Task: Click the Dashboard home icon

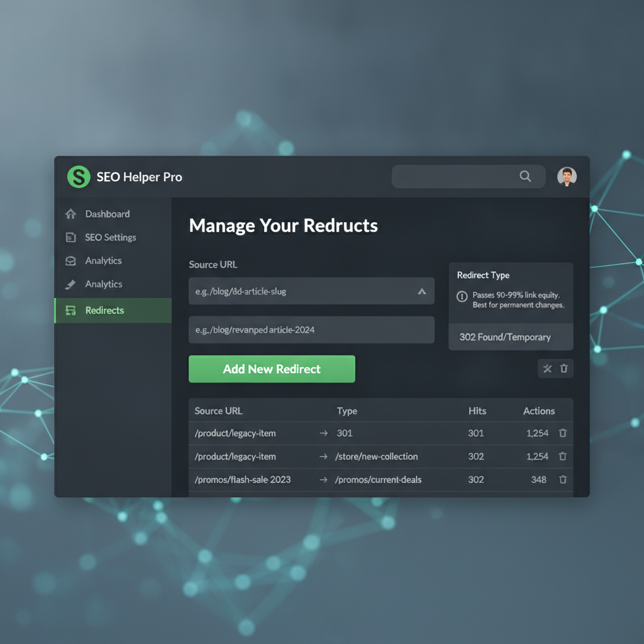Action: pos(70,214)
